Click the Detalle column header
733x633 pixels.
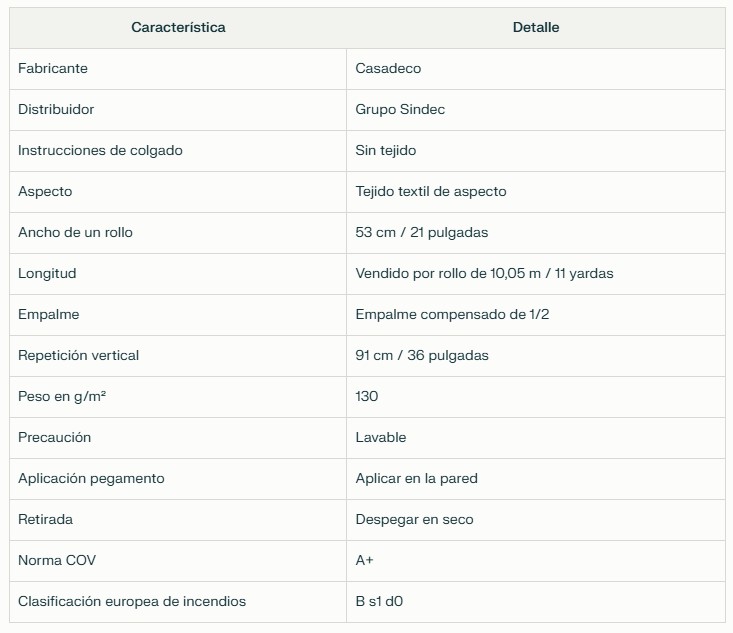tap(536, 28)
